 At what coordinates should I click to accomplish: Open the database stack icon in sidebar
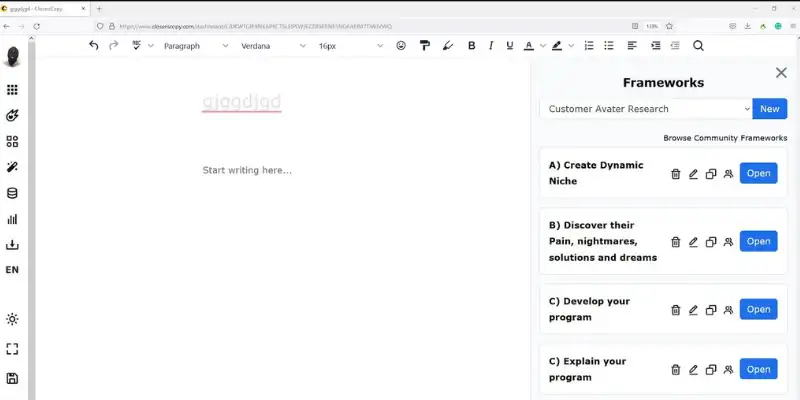click(12, 193)
